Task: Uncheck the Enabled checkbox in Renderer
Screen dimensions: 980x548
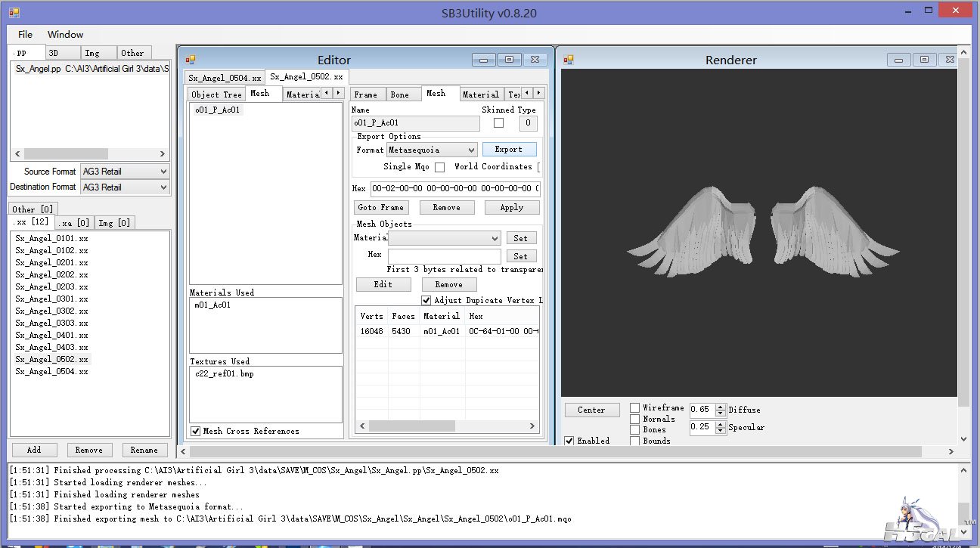Action: coord(569,441)
